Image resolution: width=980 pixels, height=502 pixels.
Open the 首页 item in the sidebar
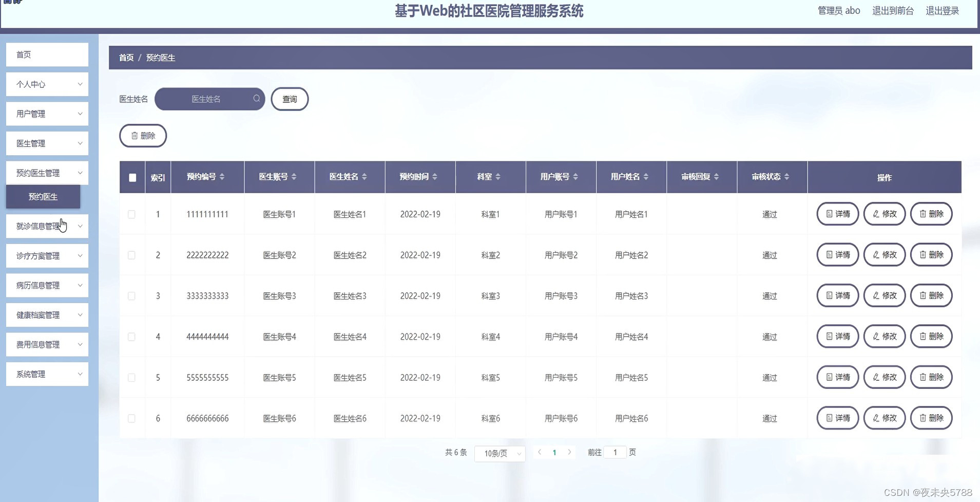[x=47, y=54]
